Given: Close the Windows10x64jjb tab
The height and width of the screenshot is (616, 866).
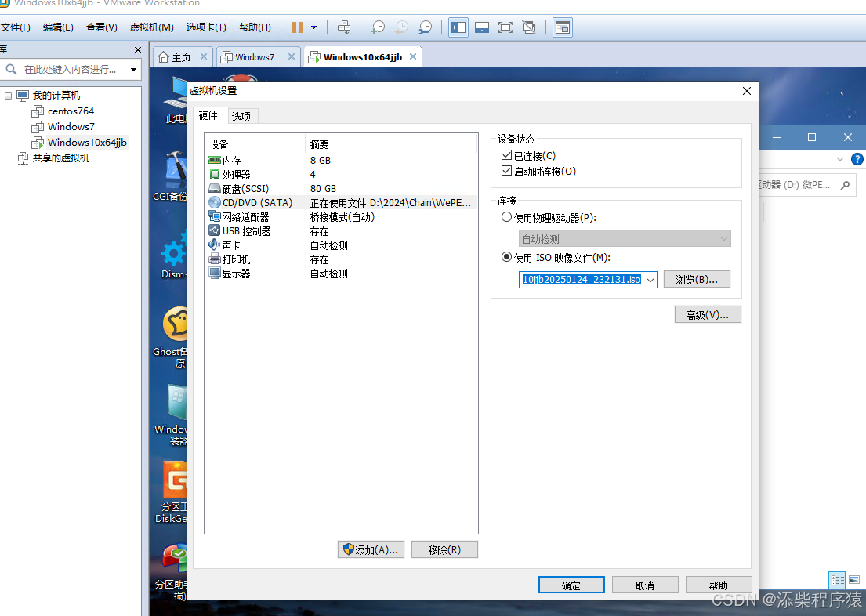Looking at the screenshot, I should tap(413, 56).
